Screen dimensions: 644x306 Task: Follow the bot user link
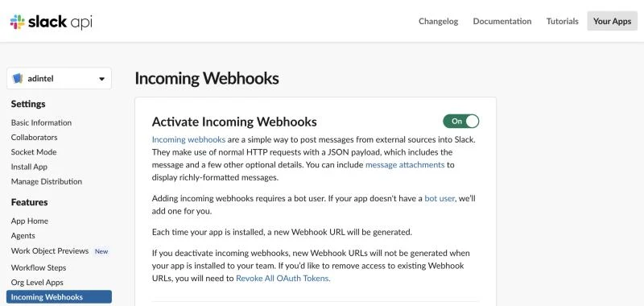click(440, 198)
